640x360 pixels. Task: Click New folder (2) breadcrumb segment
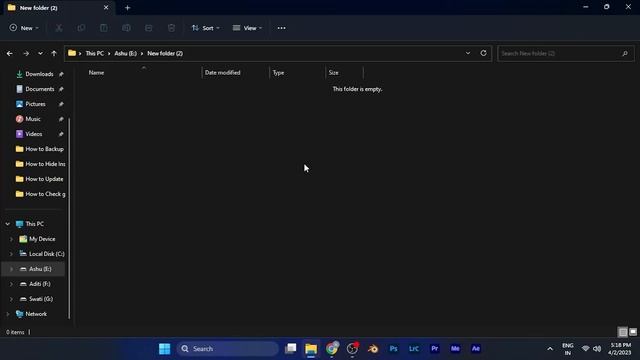165,53
